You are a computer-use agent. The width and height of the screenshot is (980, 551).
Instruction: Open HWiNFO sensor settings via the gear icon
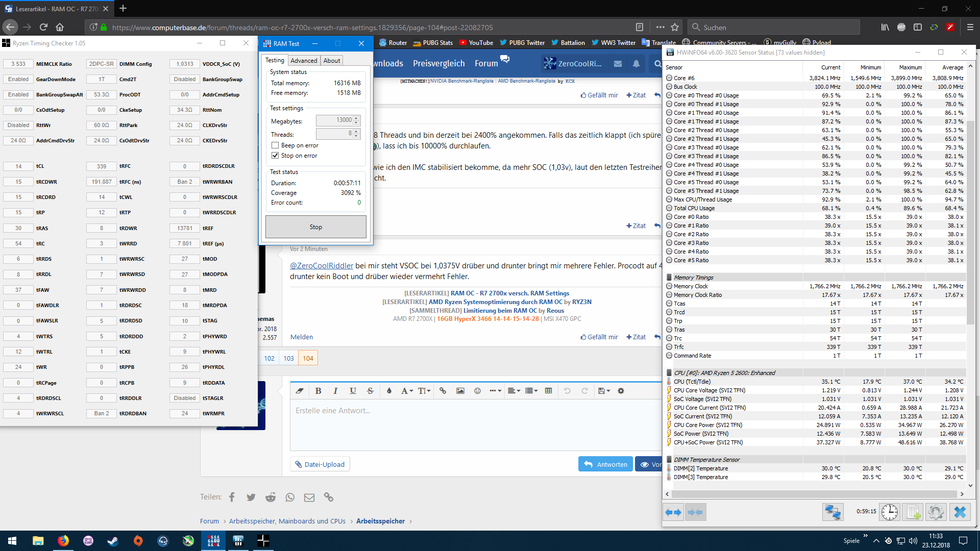pos(936,512)
